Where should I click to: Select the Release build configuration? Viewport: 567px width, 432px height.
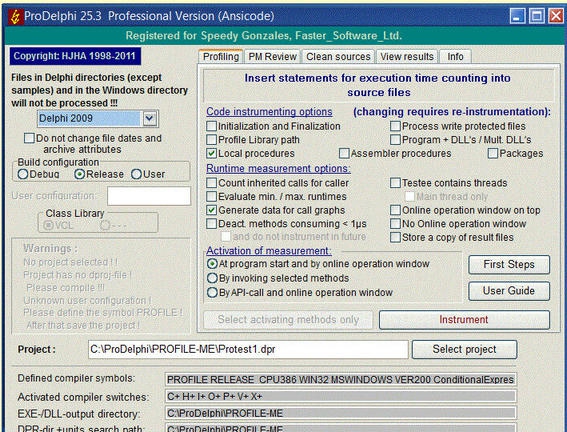click(79, 174)
